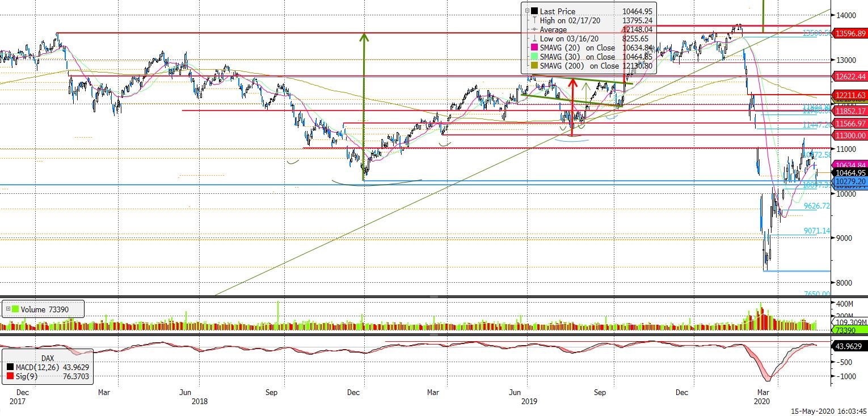868x416 pixels.
Task: Click the black 10464.95 last price tag
Action: [x=849, y=173]
